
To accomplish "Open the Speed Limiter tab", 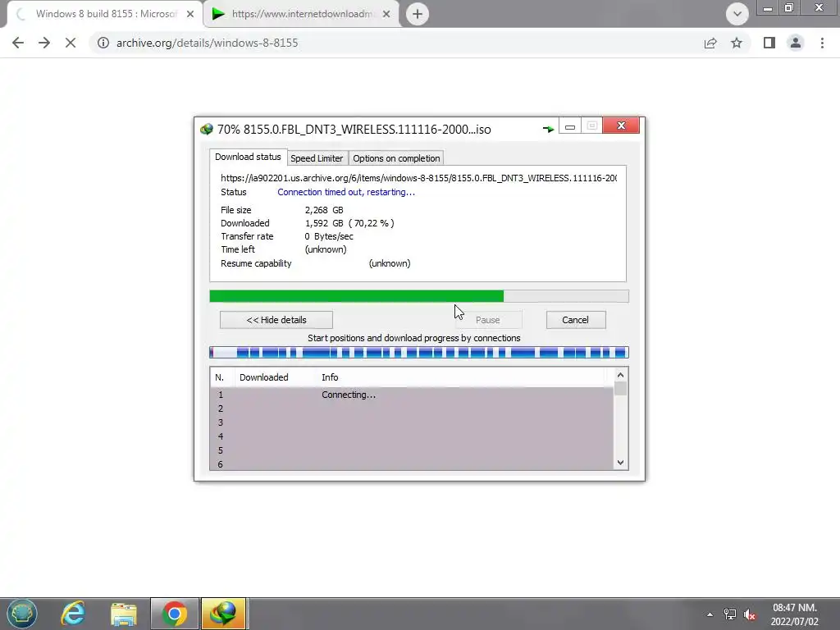I will [317, 158].
